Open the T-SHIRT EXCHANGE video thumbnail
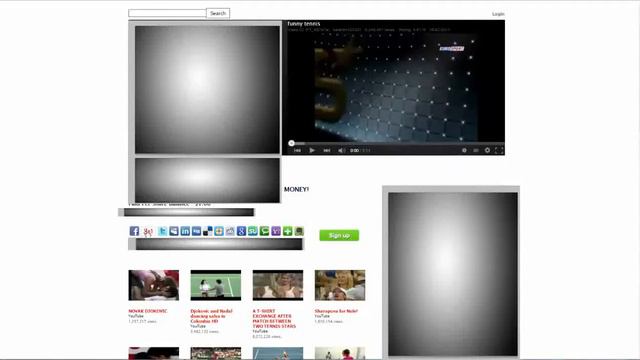The height and width of the screenshot is (360, 640). click(278, 285)
